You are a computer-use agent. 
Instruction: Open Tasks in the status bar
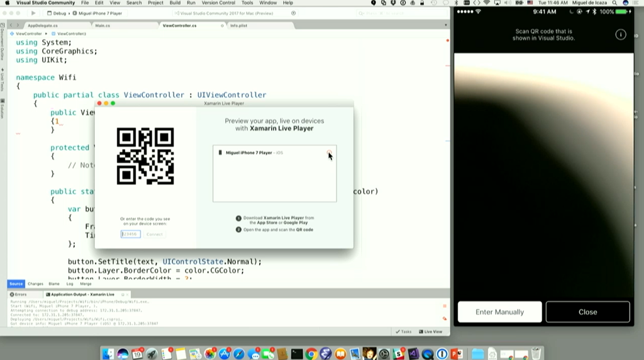(403, 332)
